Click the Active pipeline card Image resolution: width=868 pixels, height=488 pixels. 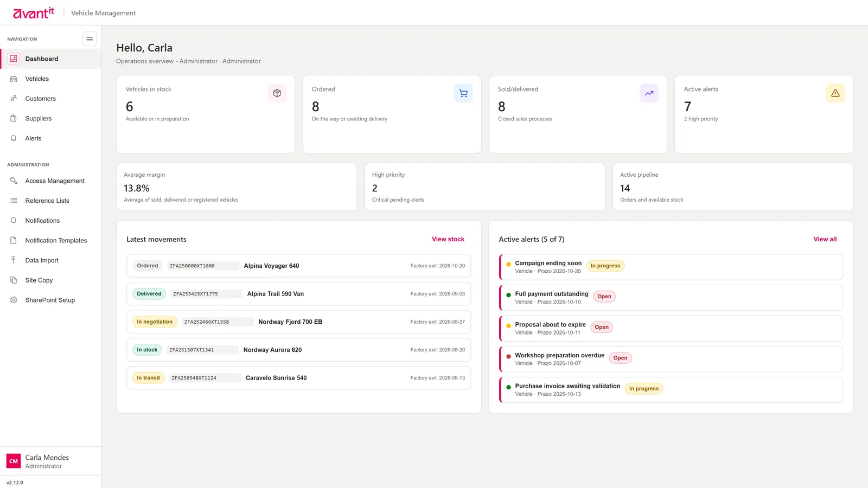[x=733, y=187]
